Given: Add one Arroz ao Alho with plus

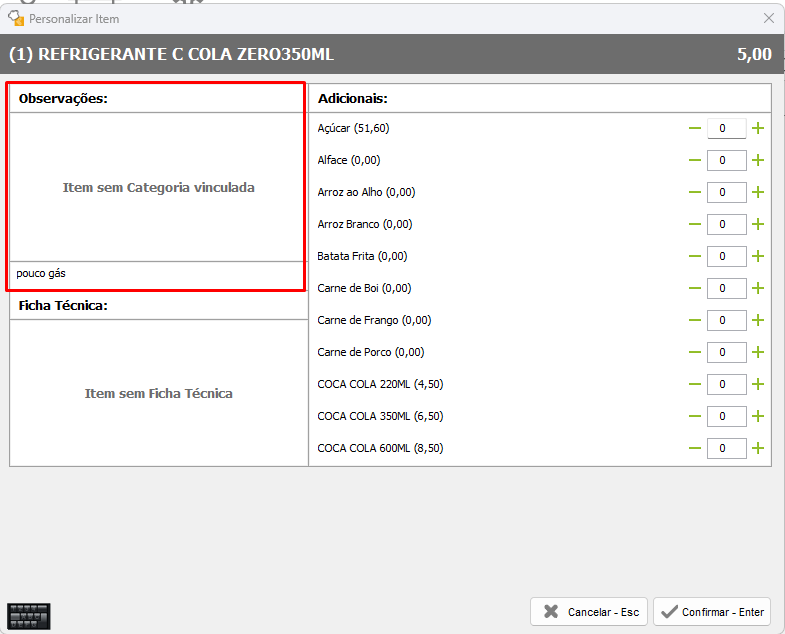Looking at the screenshot, I should pyautogui.click(x=758, y=192).
